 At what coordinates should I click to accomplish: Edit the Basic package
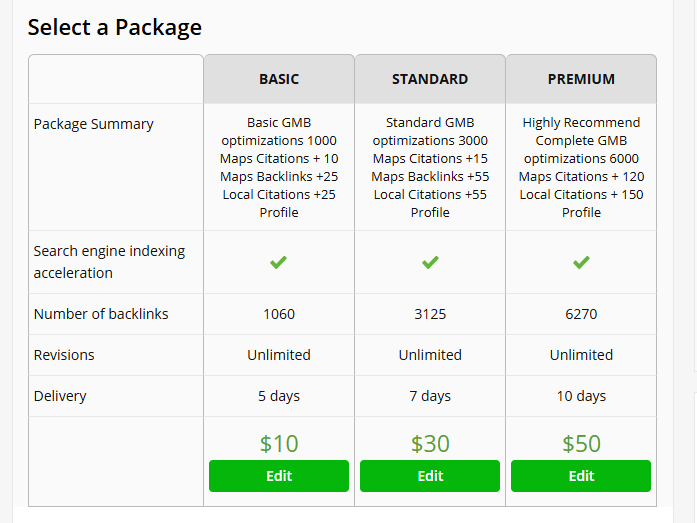(279, 476)
